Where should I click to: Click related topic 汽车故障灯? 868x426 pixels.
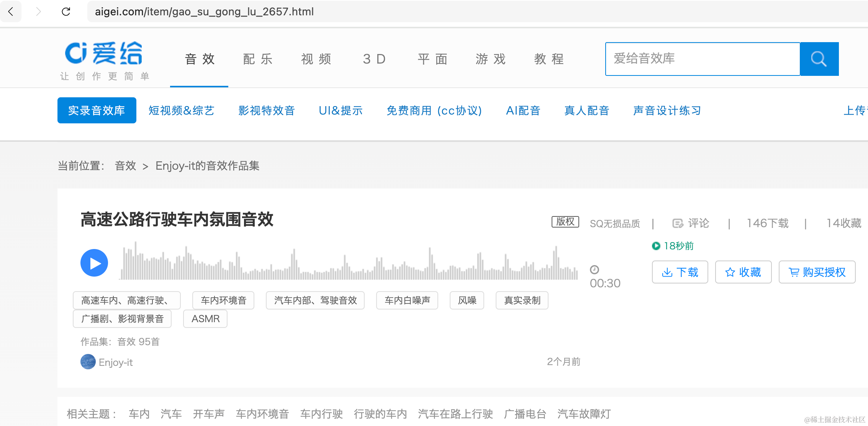584,414
